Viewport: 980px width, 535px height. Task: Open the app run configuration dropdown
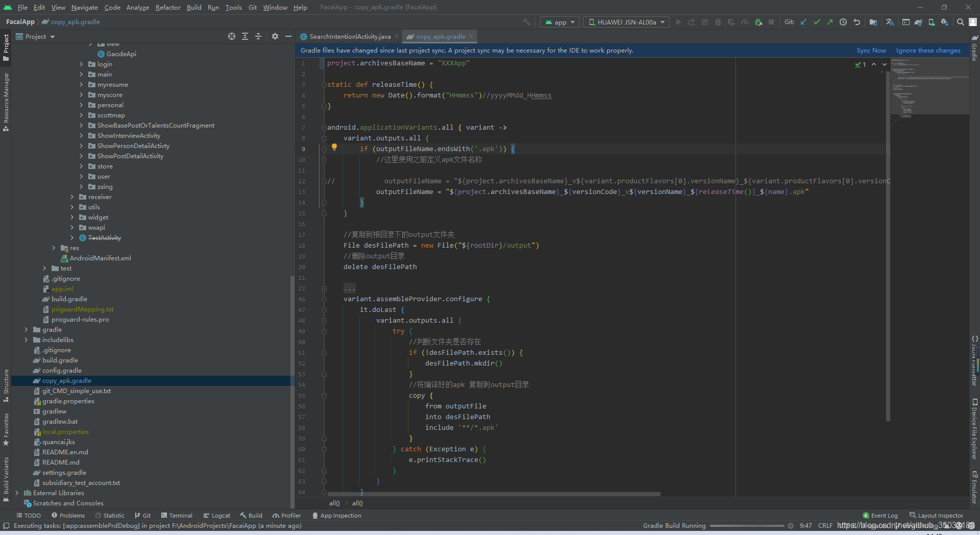tap(560, 22)
